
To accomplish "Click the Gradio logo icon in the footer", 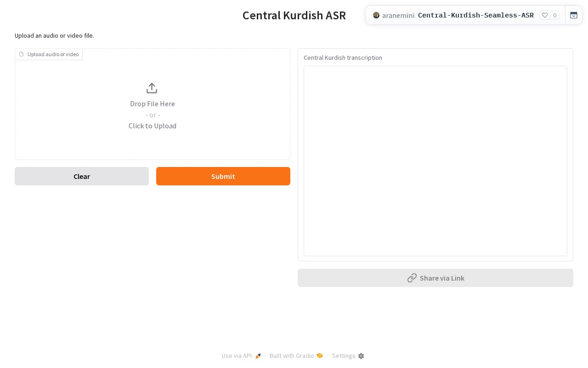I will click(x=320, y=356).
